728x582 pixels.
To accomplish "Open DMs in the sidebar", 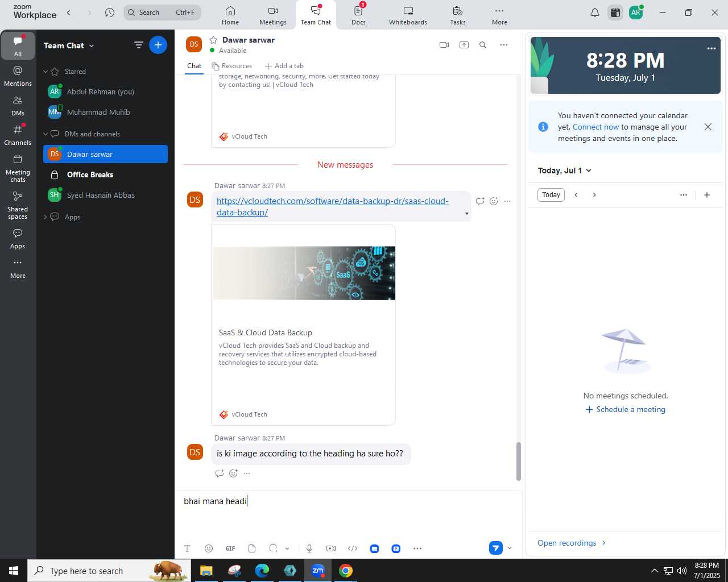I will 18,106.
